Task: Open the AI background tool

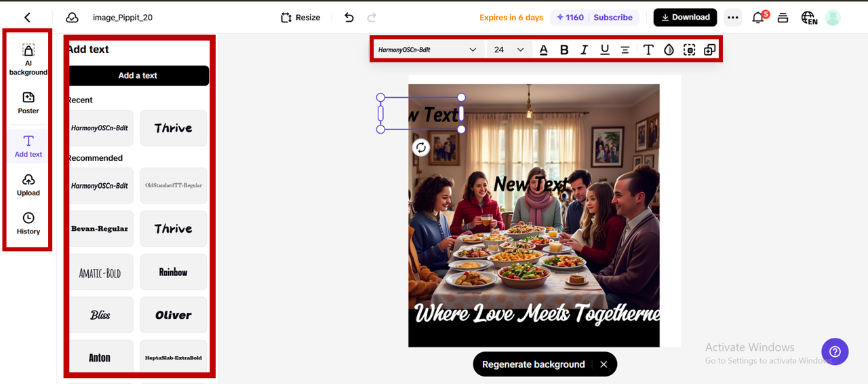Action: 28,59
